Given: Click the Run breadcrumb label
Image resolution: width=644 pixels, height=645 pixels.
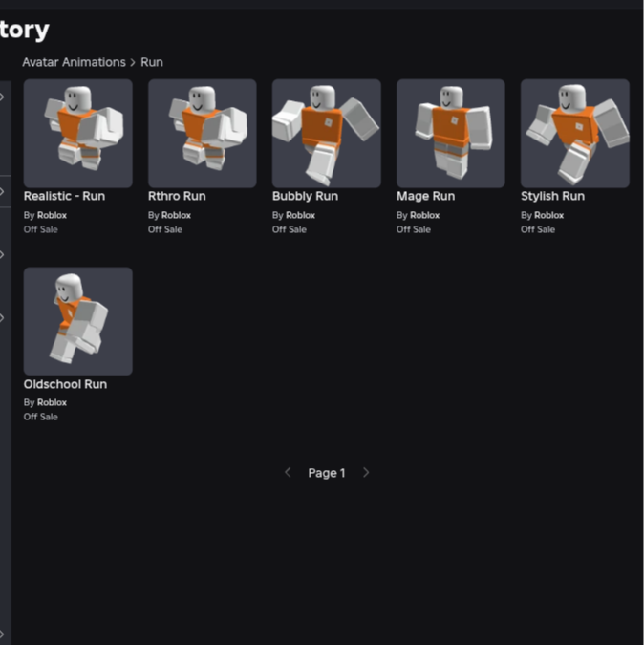Looking at the screenshot, I should coord(152,62).
